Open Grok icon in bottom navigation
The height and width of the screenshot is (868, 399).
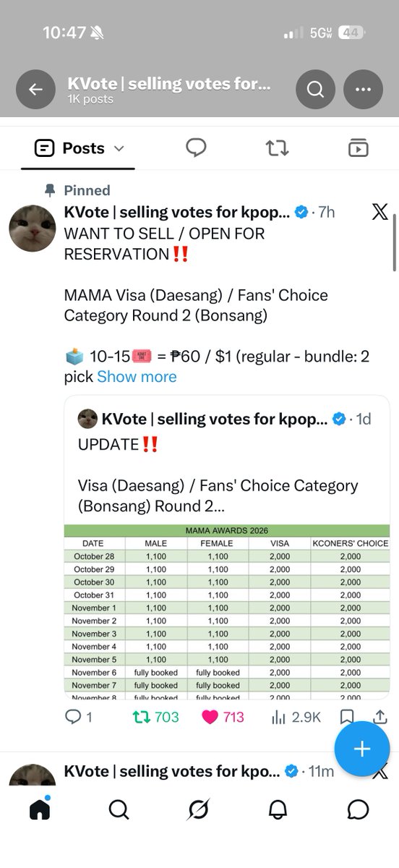point(198,809)
